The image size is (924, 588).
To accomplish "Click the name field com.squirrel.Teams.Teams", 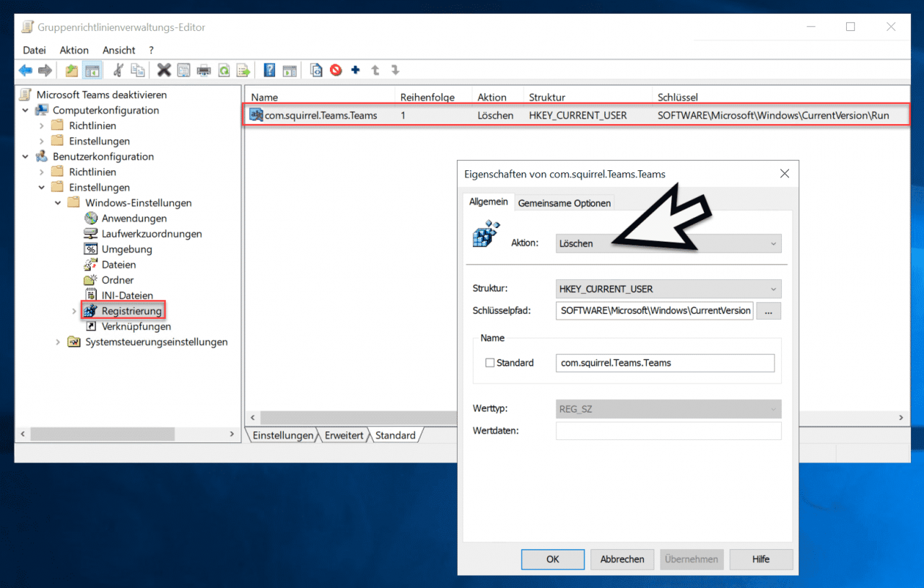I will point(665,363).
